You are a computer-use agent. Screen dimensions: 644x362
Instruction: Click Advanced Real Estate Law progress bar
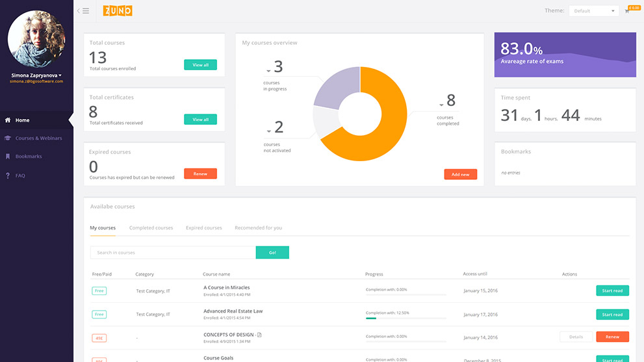pyautogui.click(x=406, y=318)
